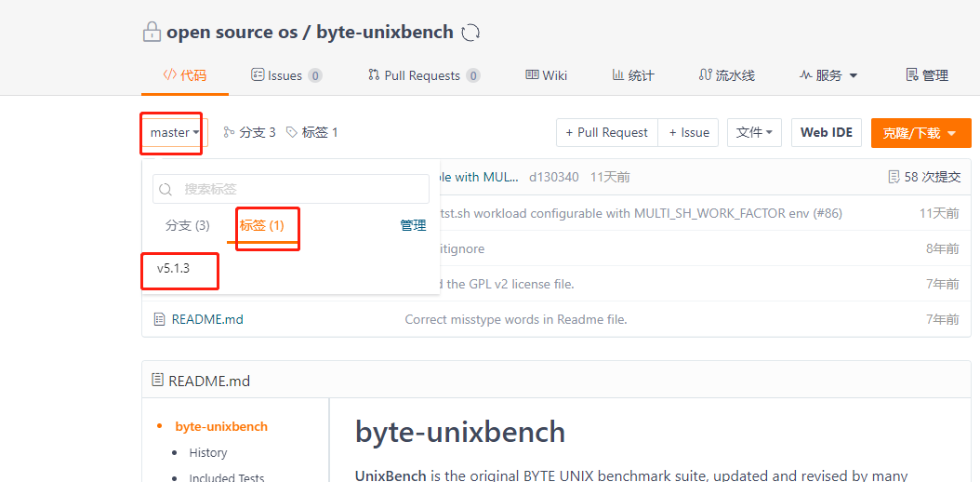Expand the 服务 services dropdown
Screen dimensions: 980x482
tap(828, 75)
